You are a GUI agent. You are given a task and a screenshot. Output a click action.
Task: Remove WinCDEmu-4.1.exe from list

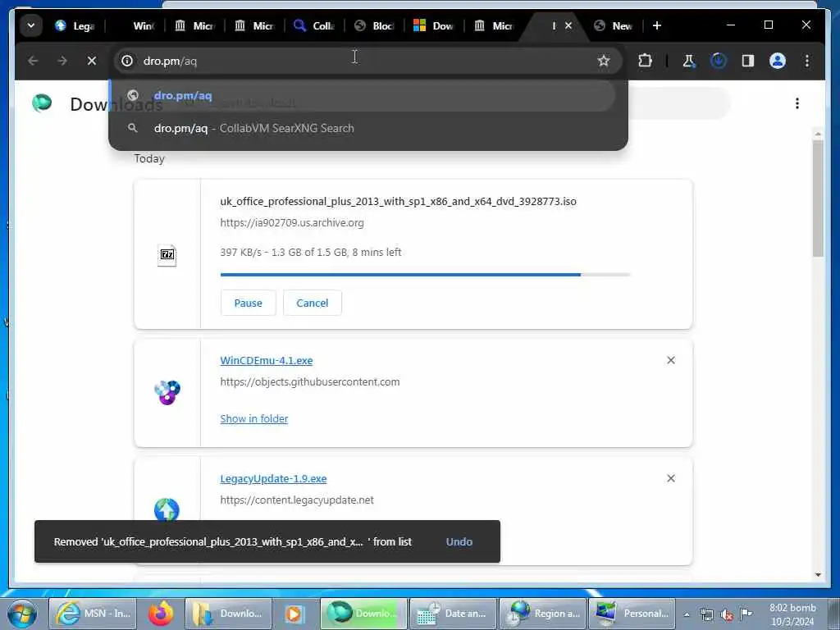[671, 360]
